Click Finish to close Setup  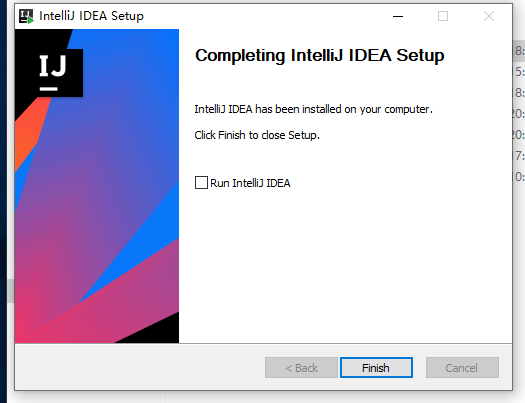(376, 368)
